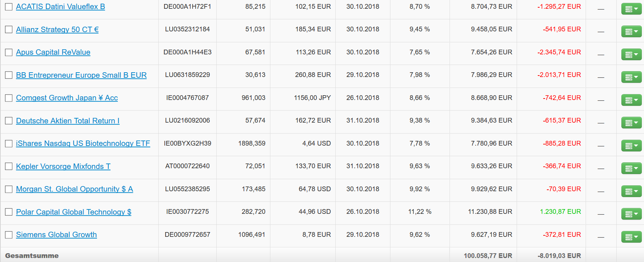Screen dimensions: 644x262
Task: Open the Polar Capital Global Technology $ link
Action: click(74, 212)
